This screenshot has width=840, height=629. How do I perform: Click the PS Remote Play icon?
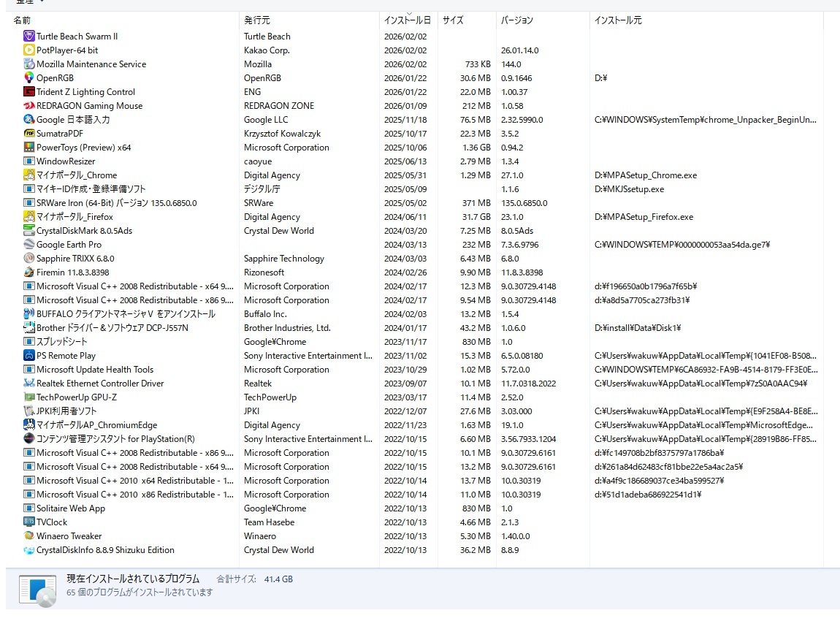[x=29, y=356]
